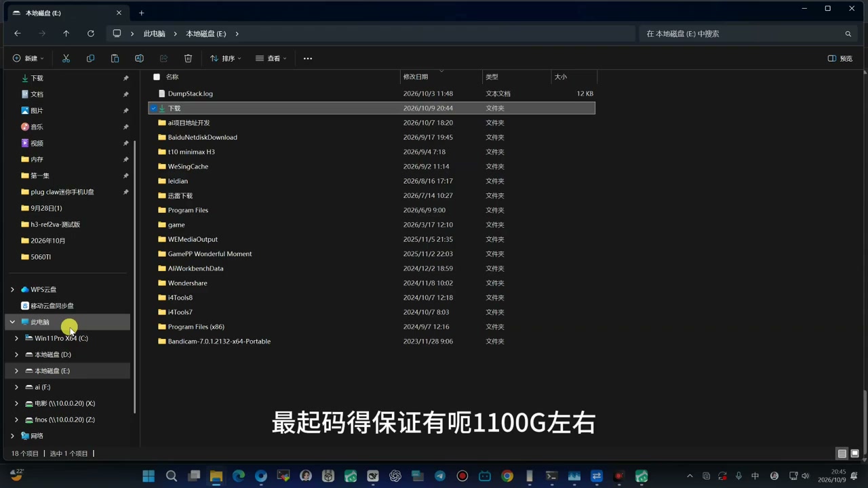
Task: Uncheck the 下载 folder row checkbox
Action: (x=154, y=108)
